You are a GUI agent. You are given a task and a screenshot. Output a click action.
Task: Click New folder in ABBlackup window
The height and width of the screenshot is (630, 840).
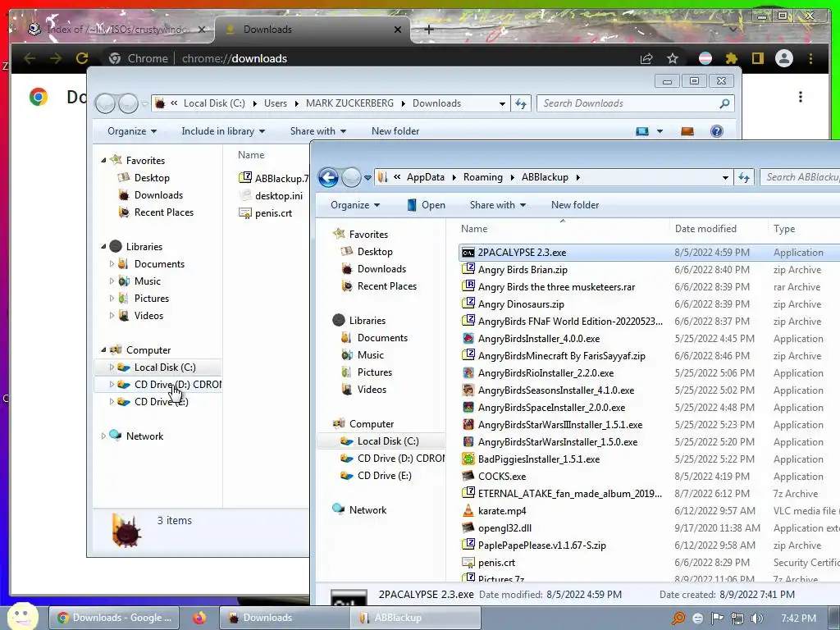tap(575, 205)
